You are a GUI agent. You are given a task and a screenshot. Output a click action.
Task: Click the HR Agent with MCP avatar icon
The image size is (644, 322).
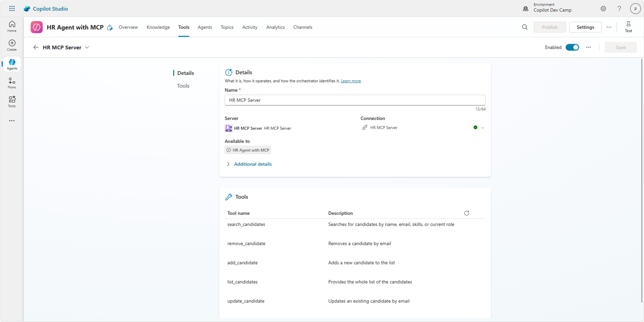pos(37,27)
